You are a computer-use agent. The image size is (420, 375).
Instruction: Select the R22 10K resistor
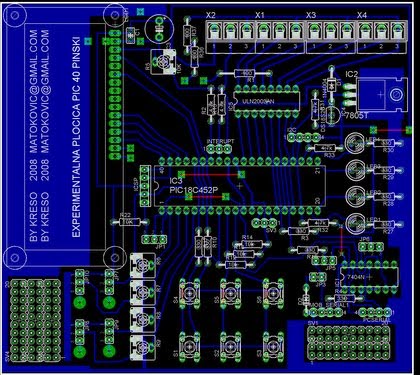pyautogui.click(x=129, y=222)
